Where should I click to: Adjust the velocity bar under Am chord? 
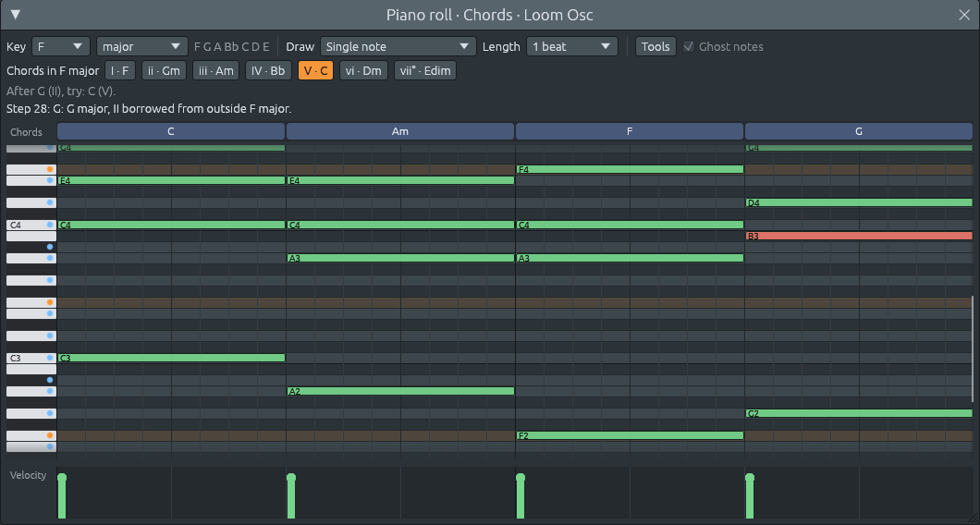(x=291, y=496)
